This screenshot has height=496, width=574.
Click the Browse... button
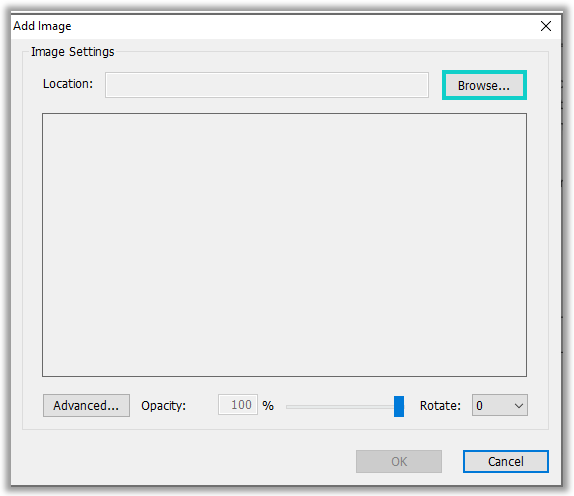tap(484, 85)
